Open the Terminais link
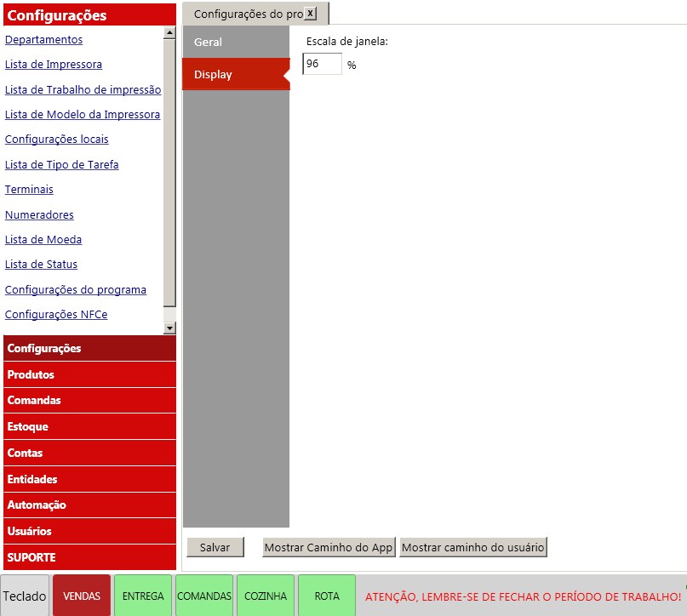The image size is (687, 616). [x=29, y=189]
